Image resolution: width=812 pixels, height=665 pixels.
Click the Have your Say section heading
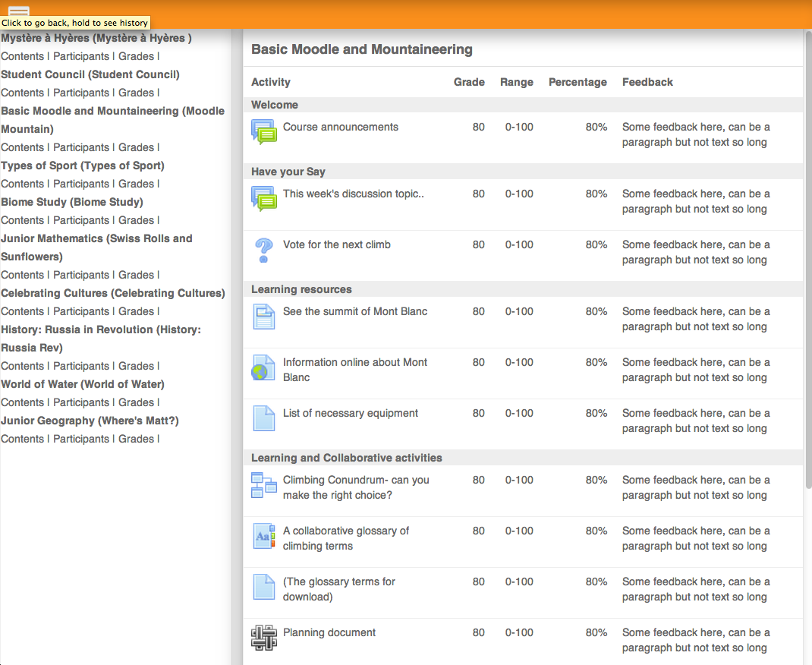point(288,172)
